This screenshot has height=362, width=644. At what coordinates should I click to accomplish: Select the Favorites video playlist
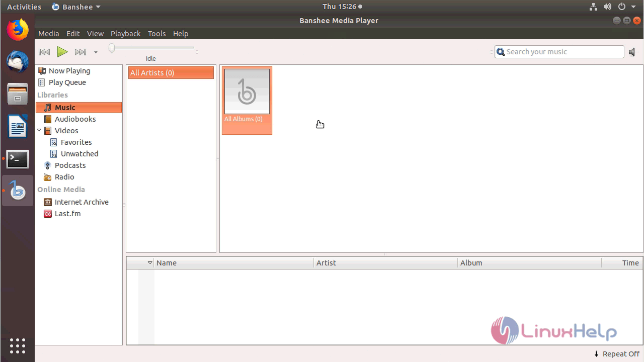point(78,142)
